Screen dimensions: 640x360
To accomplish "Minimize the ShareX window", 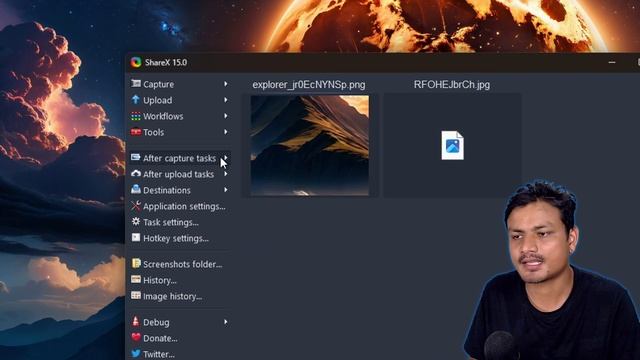I will [611, 62].
